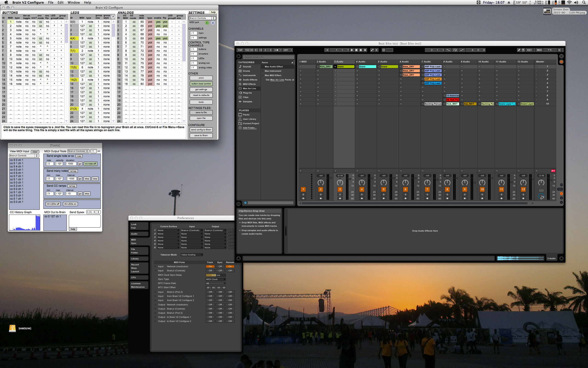Open the Window menu

[74, 3]
